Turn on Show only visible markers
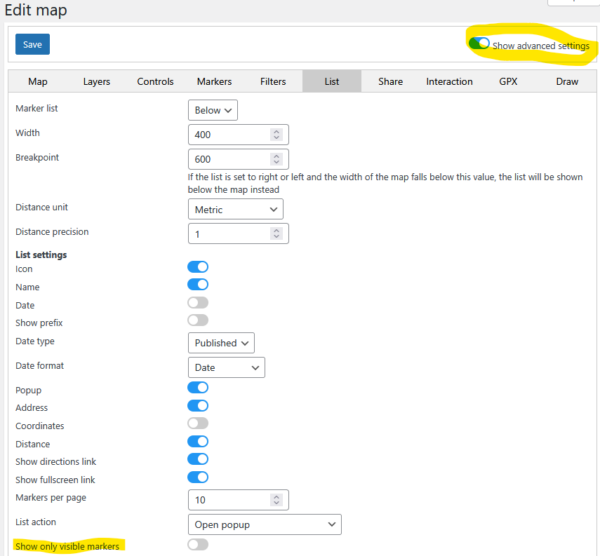 [x=198, y=545]
